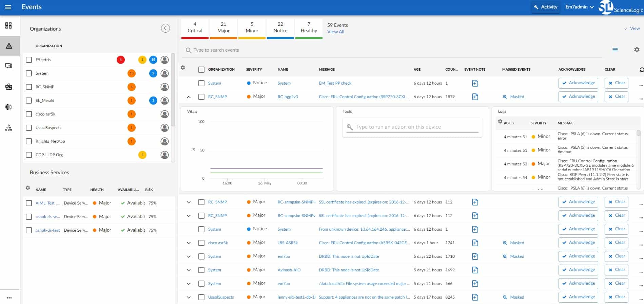This screenshot has height=304, width=644.
Task: Add event note for EM_Test PP check
Action: 475,83
